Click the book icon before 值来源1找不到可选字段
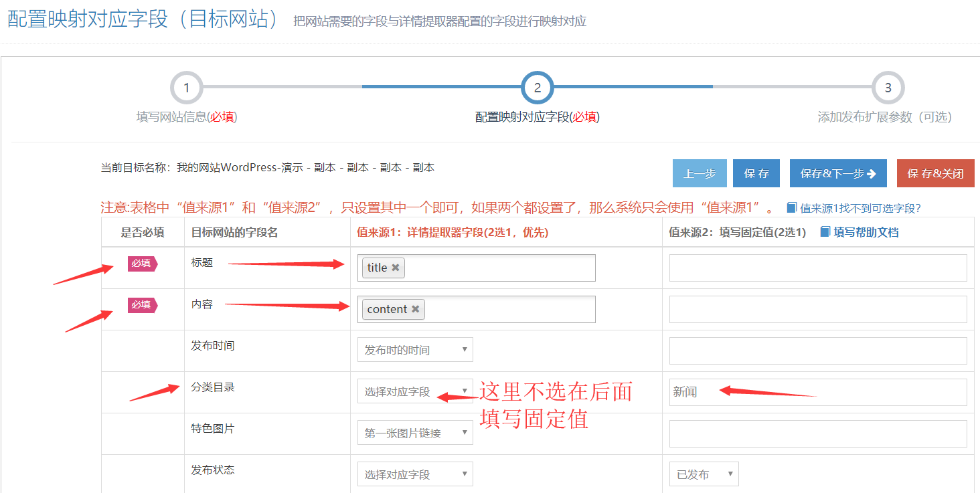Image resolution: width=980 pixels, height=493 pixels. coord(792,208)
